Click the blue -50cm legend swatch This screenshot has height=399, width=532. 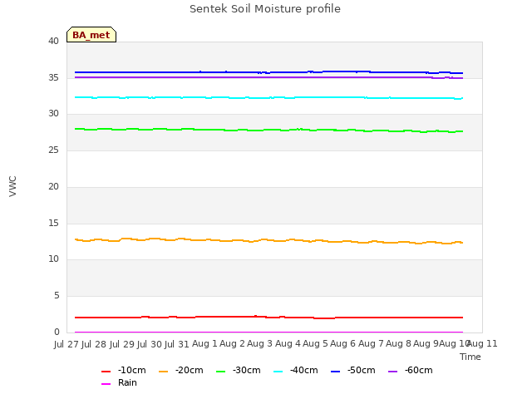click(x=335, y=372)
